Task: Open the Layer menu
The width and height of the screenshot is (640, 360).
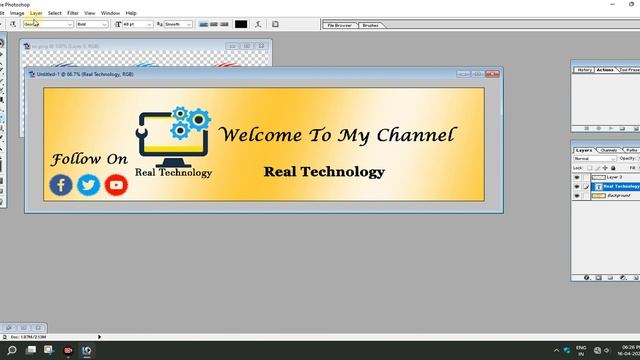Action: [36, 13]
